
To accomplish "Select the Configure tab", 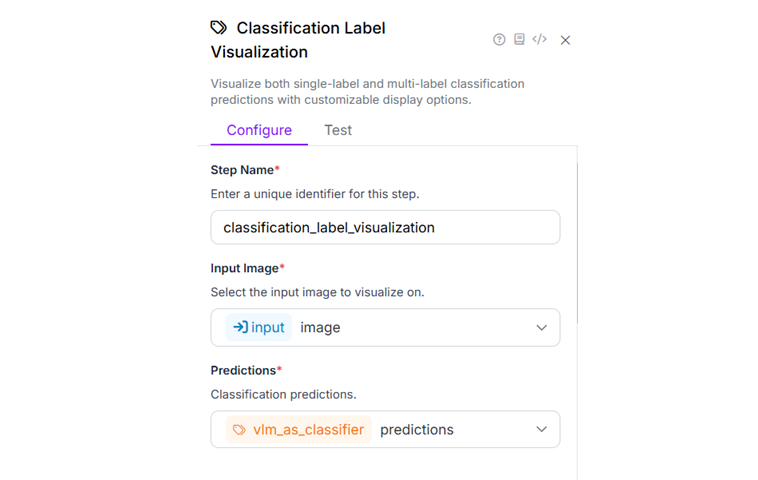I will (x=259, y=130).
